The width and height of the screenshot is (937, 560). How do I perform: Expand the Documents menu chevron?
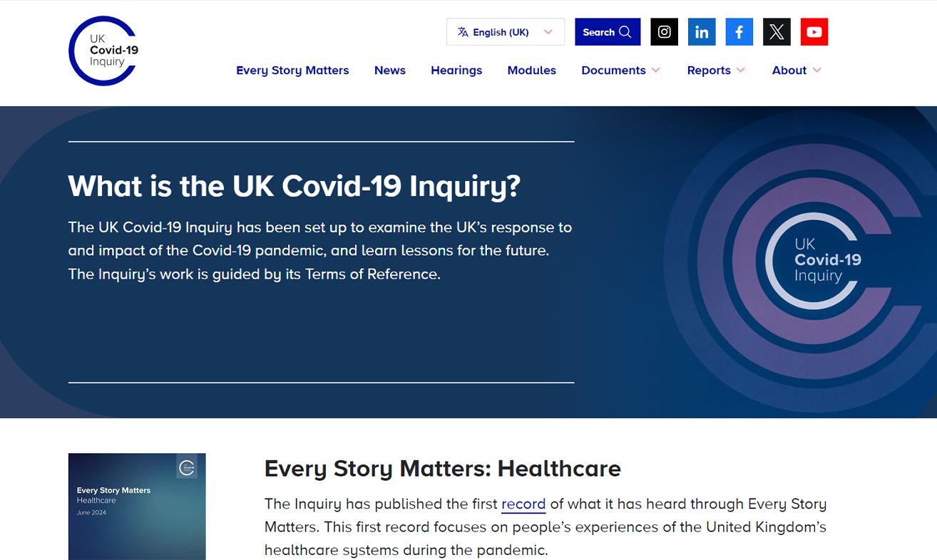coord(656,70)
